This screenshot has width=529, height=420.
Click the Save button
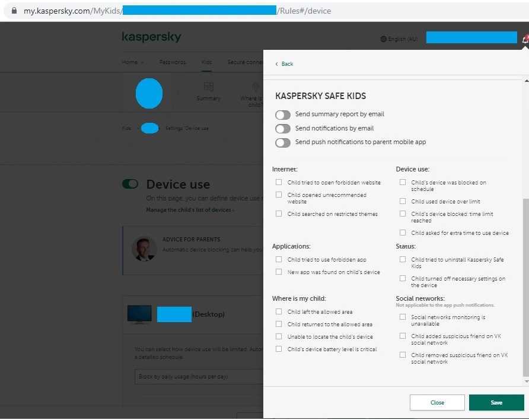[x=496, y=402]
